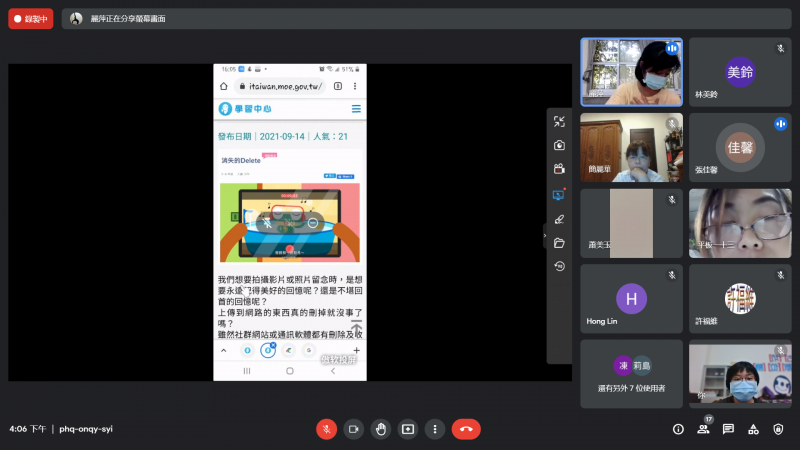Viewport: 800px width, 450px height.
Task: Open the tab count icon in phone browser
Action: click(338, 86)
